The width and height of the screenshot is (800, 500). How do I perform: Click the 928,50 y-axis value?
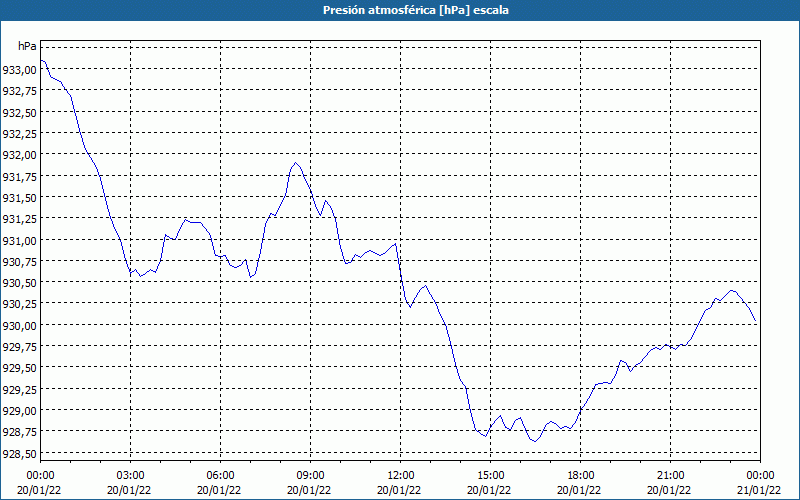click(19, 454)
